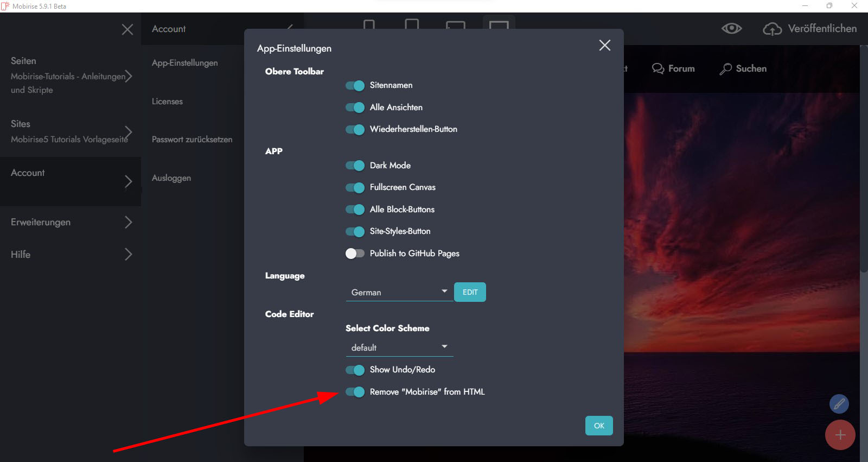Click the blue pencil edit icon
Screen dimensions: 868x462
coord(839,404)
